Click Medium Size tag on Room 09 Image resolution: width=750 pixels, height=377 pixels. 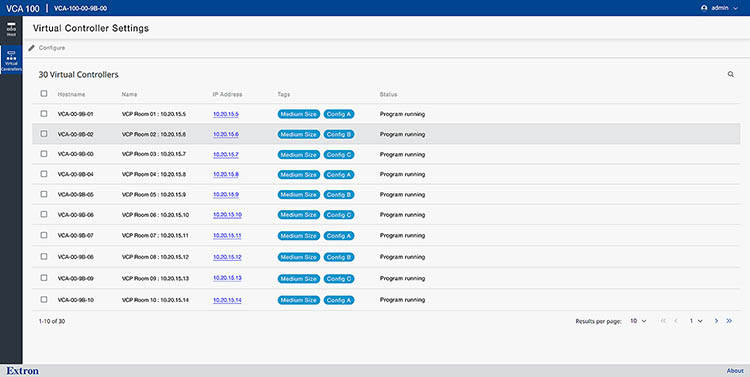298,278
